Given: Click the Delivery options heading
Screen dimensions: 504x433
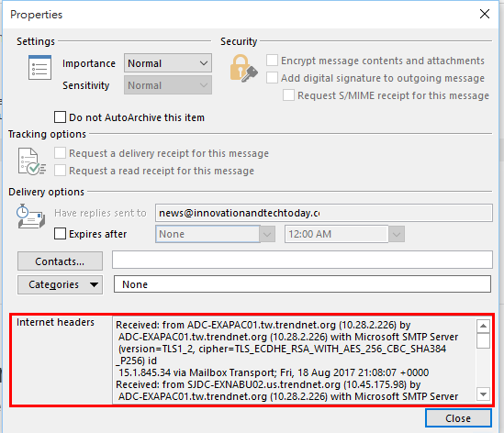Looking at the screenshot, I should pyautogui.click(x=46, y=192).
